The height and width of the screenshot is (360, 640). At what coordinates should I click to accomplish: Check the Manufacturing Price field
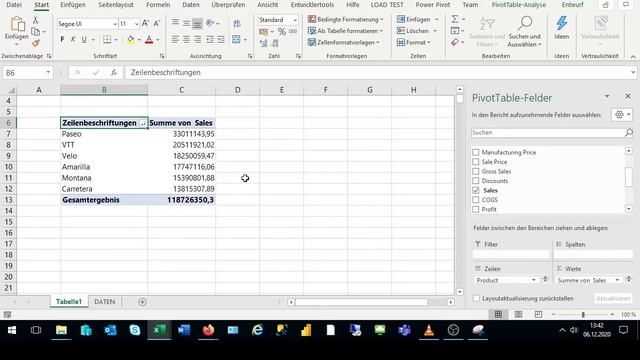click(x=476, y=152)
